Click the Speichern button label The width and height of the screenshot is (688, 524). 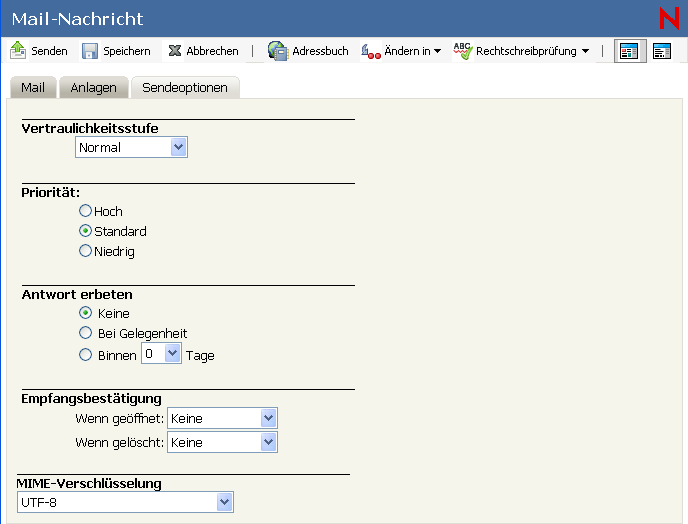coord(127,51)
